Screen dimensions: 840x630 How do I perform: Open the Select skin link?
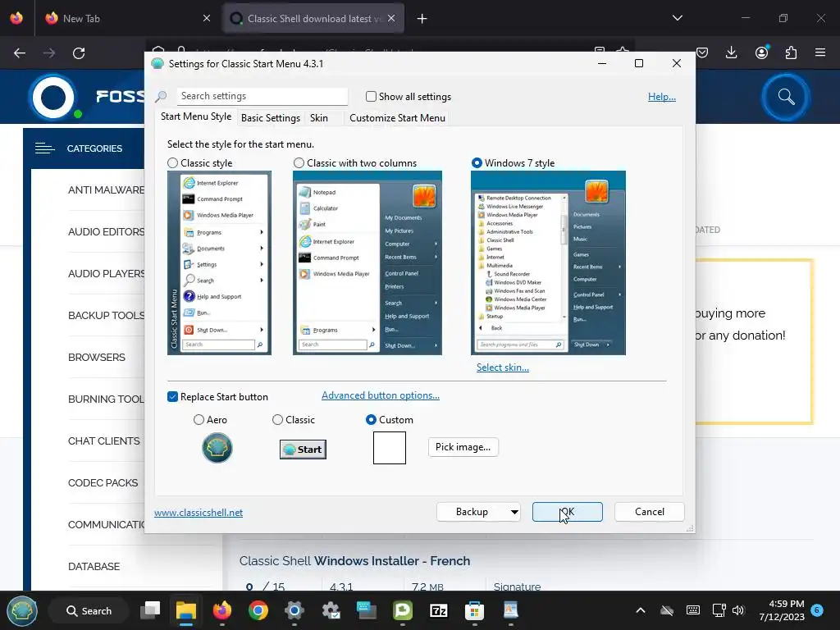coord(503,367)
